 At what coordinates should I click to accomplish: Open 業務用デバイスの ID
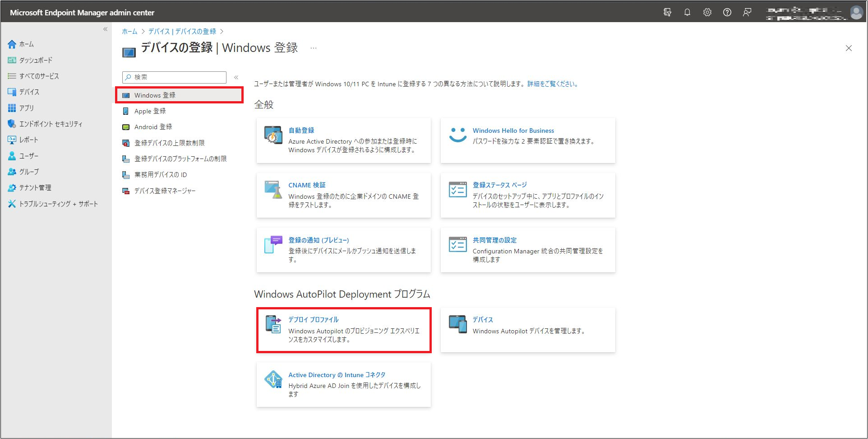click(x=160, y=175)
